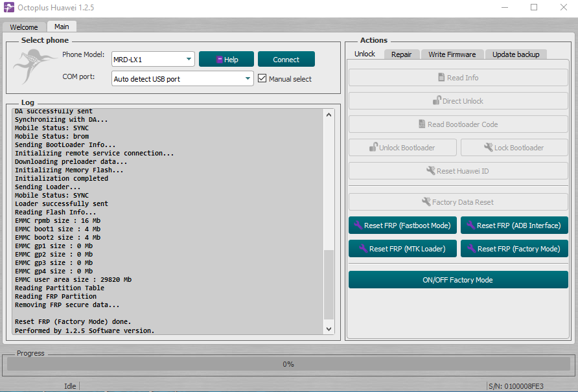
Task: Click the Reset Huawei ID button
Action: tap(458, 171)
